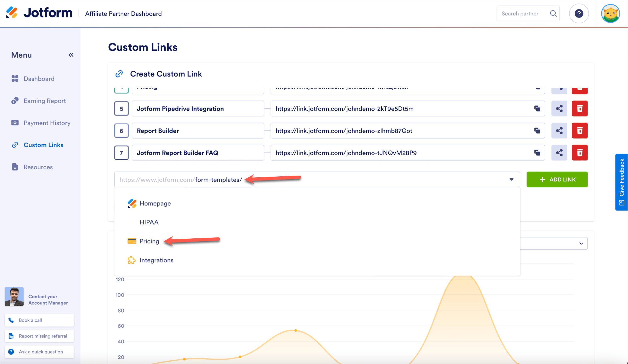Copy the Report Builder FAQ link URL
Screen dimensions: 628x364
pyautogui.click(x=537, y=153)
